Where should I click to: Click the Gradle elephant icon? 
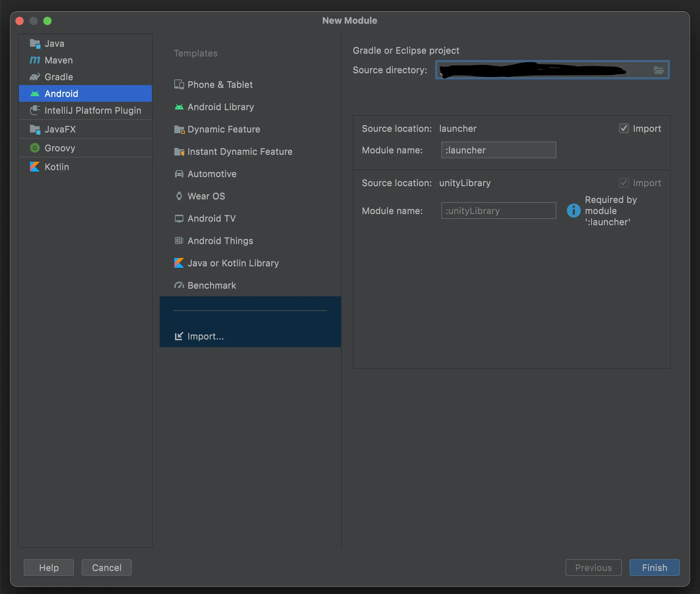[x=35, y=77]
